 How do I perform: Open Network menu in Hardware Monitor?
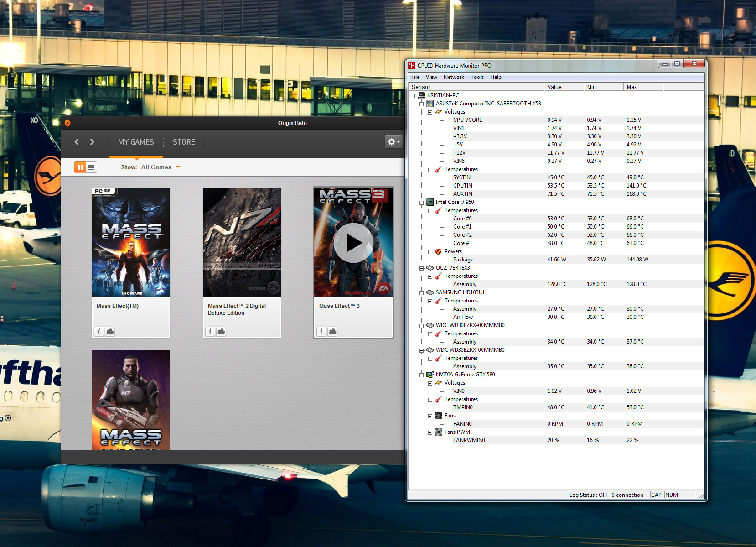[x=454, y=77]
